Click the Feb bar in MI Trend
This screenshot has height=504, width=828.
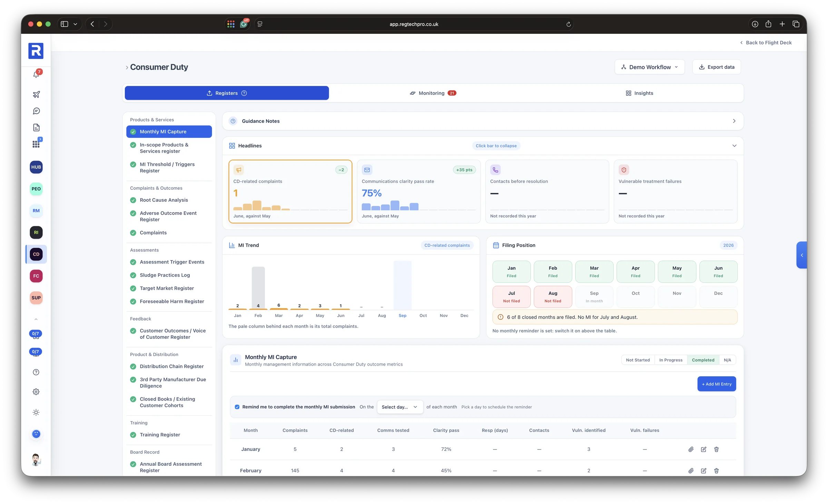click(258, 287)
